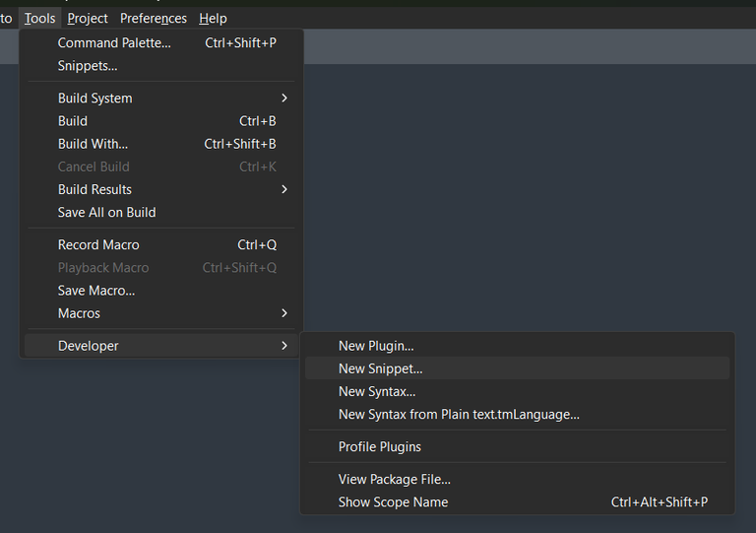Viewport: 756px width, 533px height.
Task: Click New Syntax from Plain text.tmLanguage
Action: [x=459, y=414]
